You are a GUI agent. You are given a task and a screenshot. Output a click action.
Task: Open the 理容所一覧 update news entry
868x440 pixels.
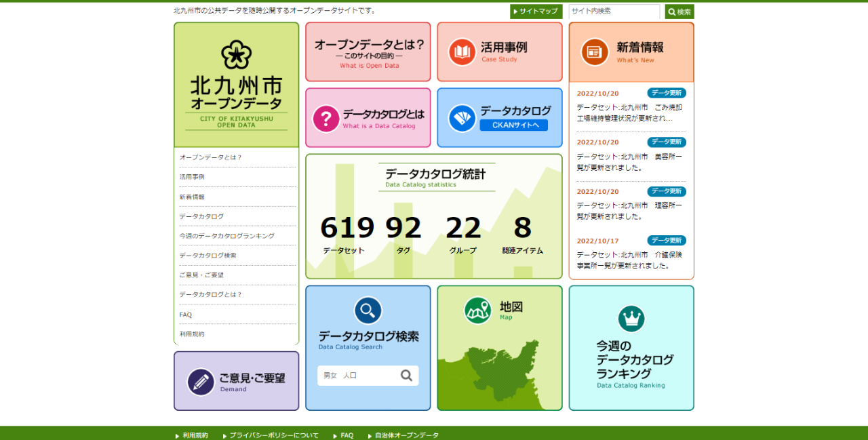click(x=630, y=211)
